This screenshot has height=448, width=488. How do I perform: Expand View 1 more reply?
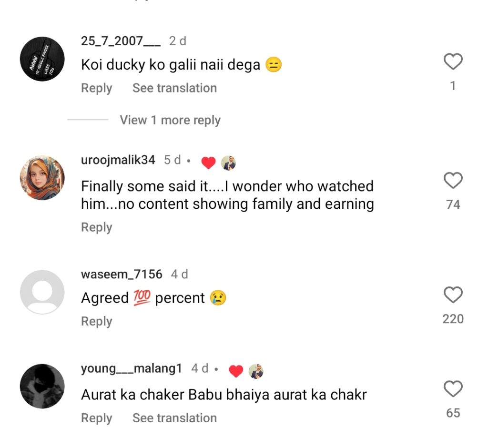point(170,120)
